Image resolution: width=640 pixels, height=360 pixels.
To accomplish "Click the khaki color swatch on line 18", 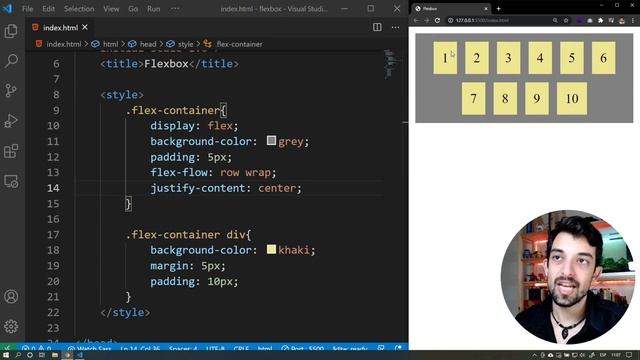I will (271, 249).
